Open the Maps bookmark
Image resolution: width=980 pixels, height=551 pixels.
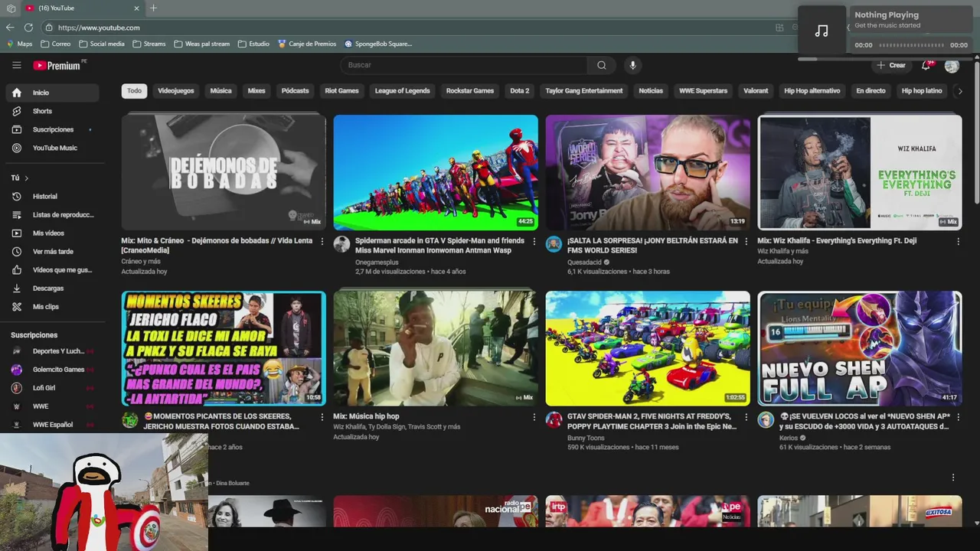point(19,44)
